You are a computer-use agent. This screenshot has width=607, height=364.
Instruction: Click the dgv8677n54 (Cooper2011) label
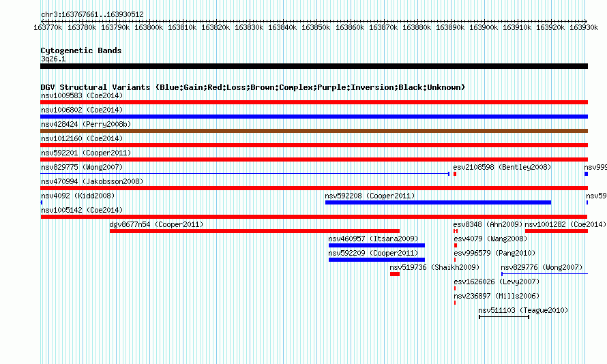click(156, 224)
